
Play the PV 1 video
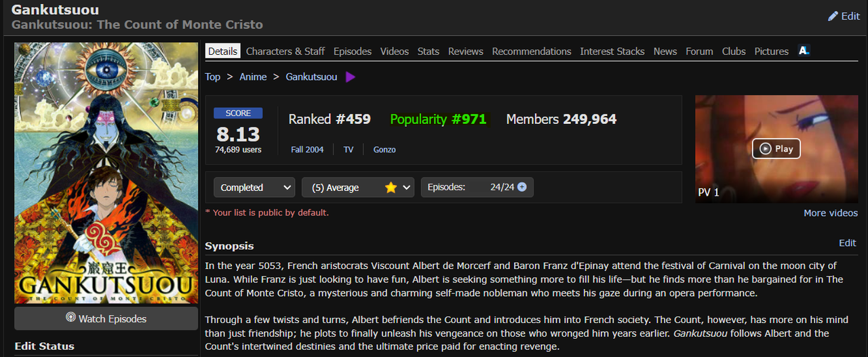coord(776,149)
